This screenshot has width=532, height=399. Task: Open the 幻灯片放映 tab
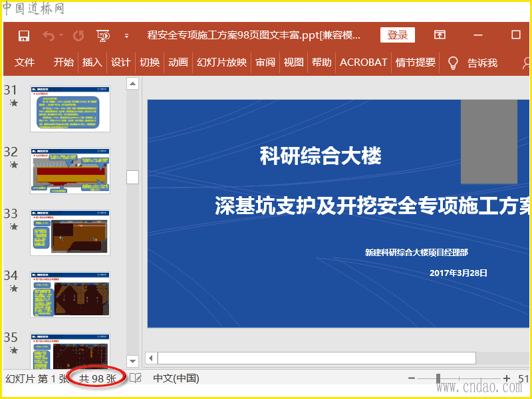pyautogui.click(x=222, y=63)
